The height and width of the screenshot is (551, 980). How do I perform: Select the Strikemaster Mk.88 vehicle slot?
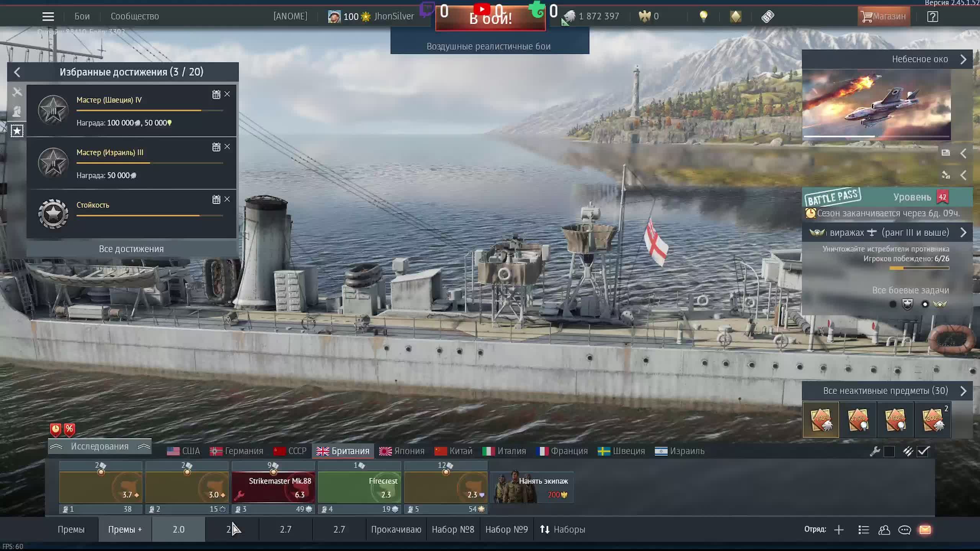tap(273, 487)
